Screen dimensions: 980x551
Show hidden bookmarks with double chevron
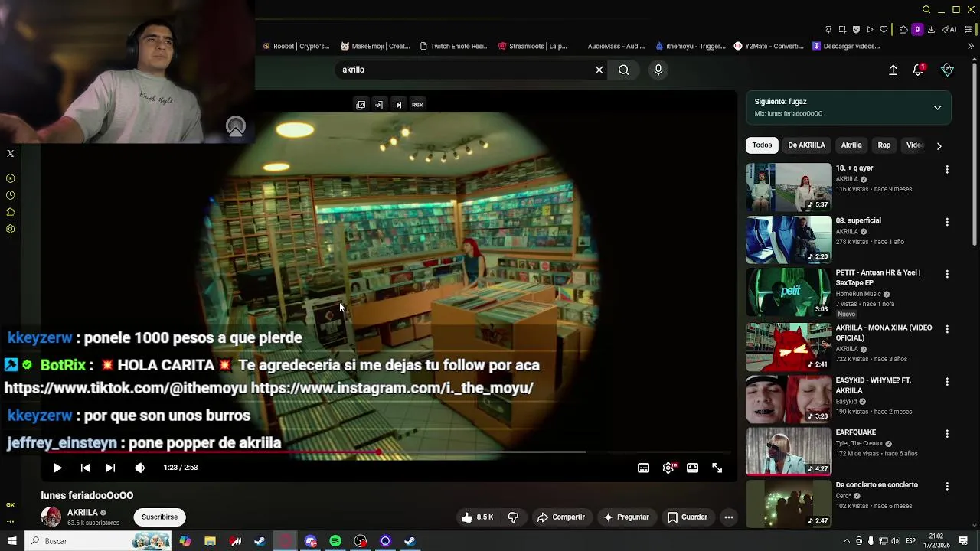971,46
